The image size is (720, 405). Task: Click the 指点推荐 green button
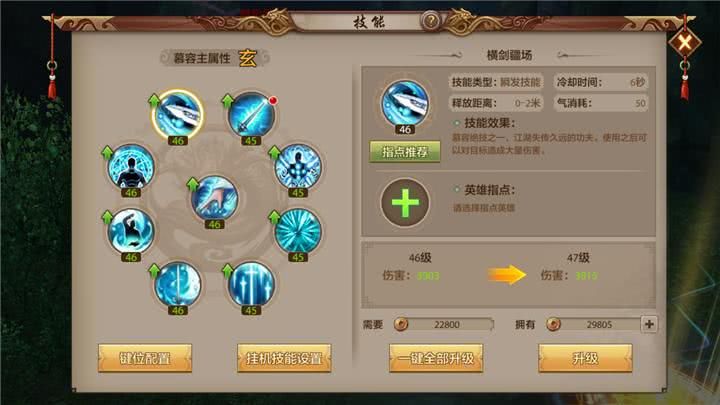tap(405, 152)
